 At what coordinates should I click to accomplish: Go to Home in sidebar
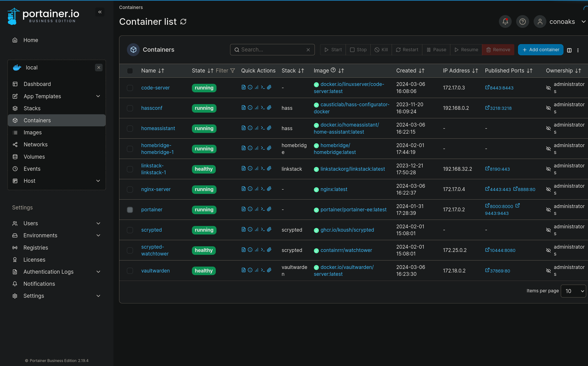(31, 40)
